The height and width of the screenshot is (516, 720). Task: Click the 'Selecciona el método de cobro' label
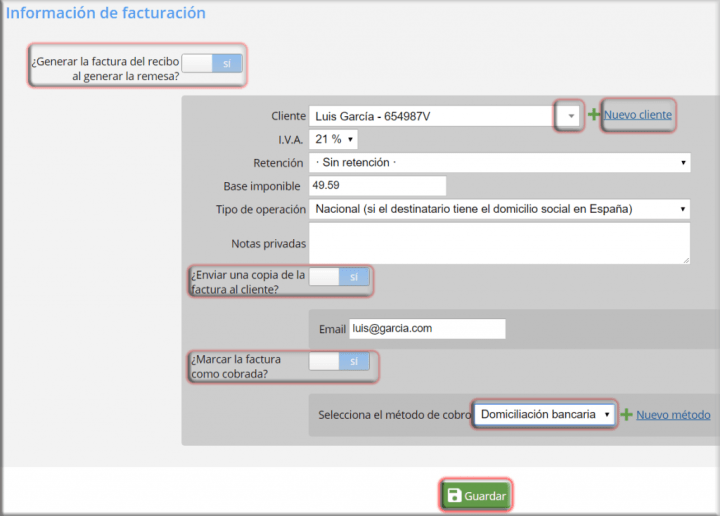[x=395, y=415]
